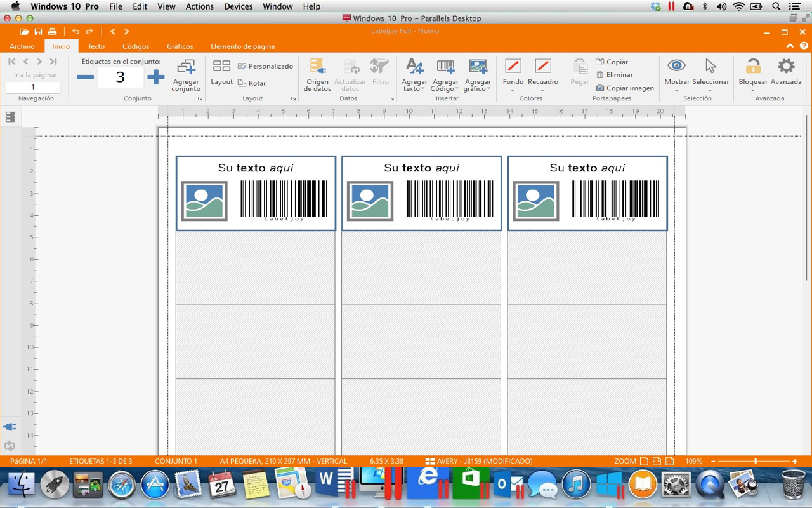Switch to the Códigos ribbon tab
The image size is (812, 508).
pos(136,46)
